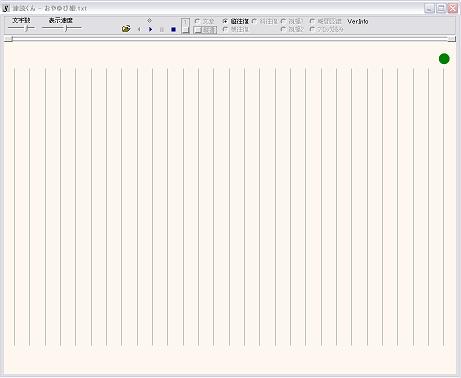Click the vertical page number box labeled 1
461x378 pixels.
(x=185, y=26)
